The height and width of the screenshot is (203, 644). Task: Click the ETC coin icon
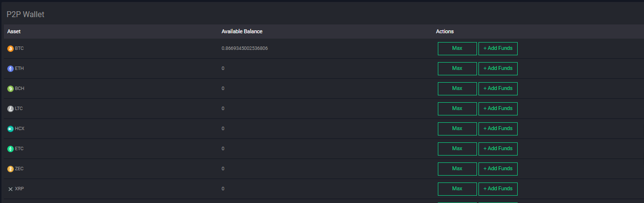click(x=10, y=149)
